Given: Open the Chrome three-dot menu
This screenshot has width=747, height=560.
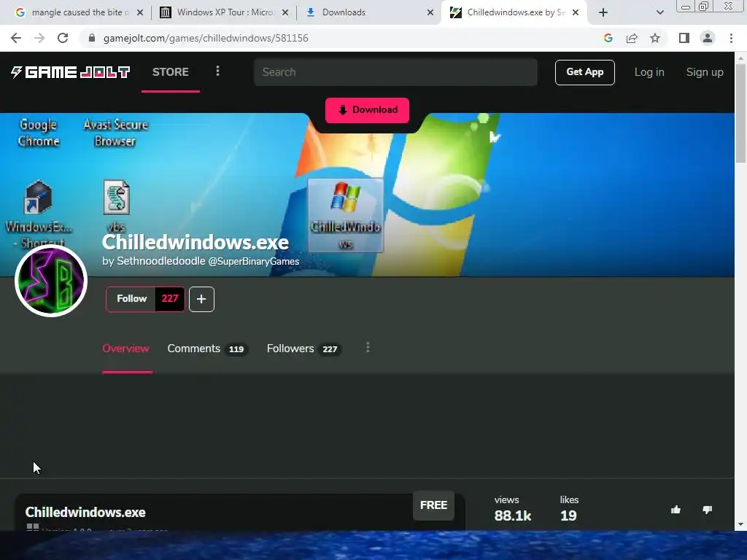Looking at the screenshot, I should 731,38.
